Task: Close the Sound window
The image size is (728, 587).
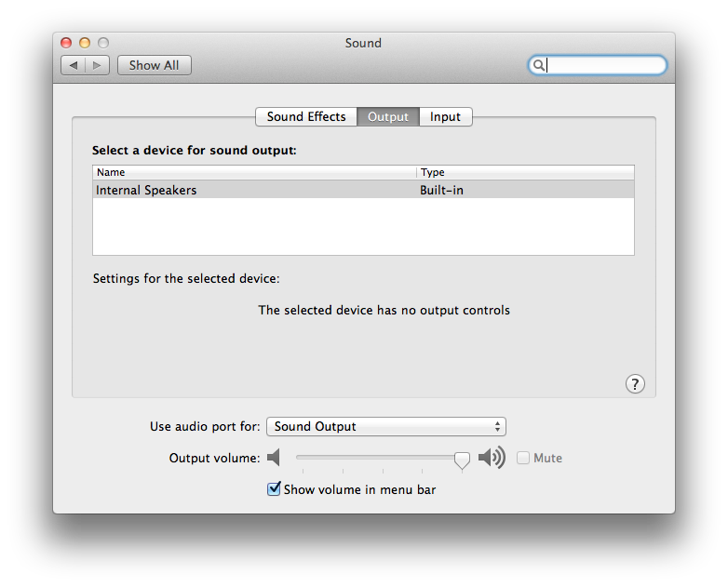Action: (66, 43)
